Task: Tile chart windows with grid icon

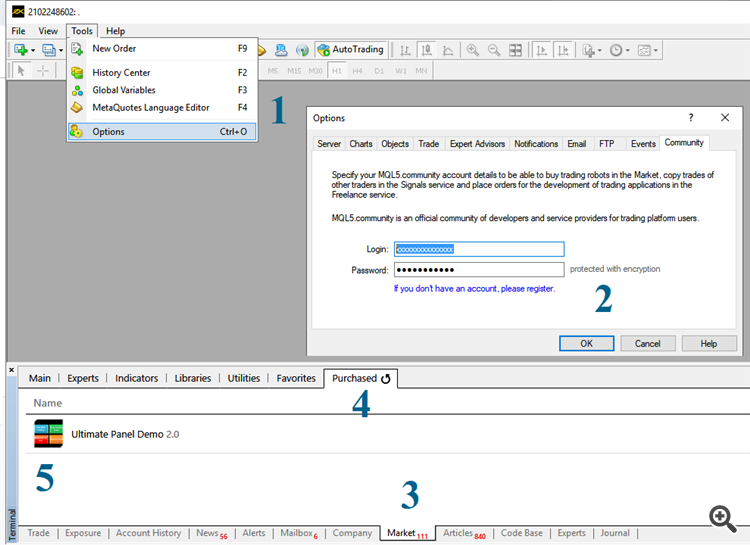Action: point(515,50)
